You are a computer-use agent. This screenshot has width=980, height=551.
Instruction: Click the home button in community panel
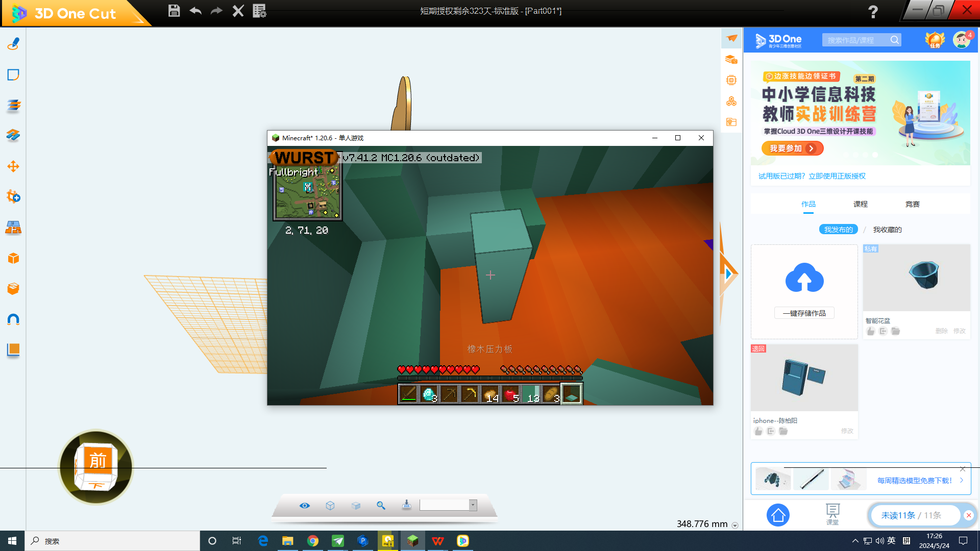pos(778,515)
